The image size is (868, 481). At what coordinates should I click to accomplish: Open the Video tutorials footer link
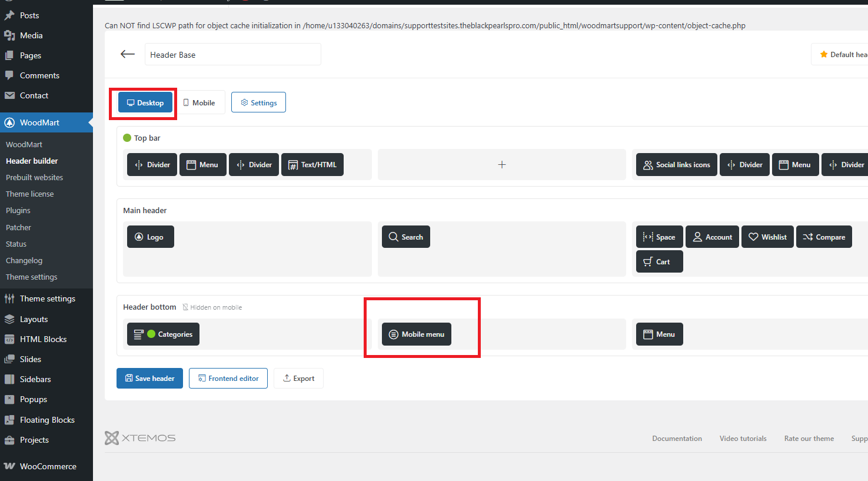[743, 439]
